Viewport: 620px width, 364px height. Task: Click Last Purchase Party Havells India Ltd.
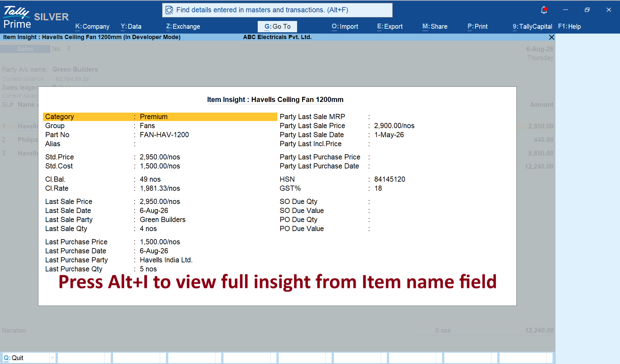tap(166, 260)
